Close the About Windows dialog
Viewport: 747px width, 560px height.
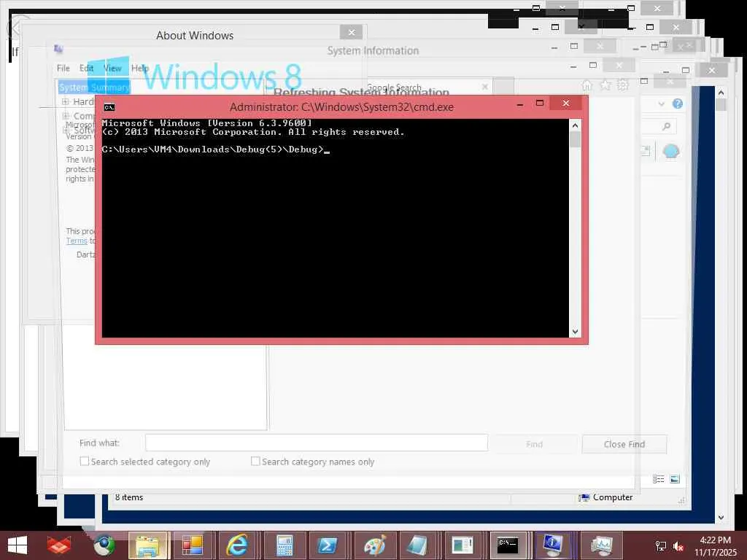coord(352,32)
